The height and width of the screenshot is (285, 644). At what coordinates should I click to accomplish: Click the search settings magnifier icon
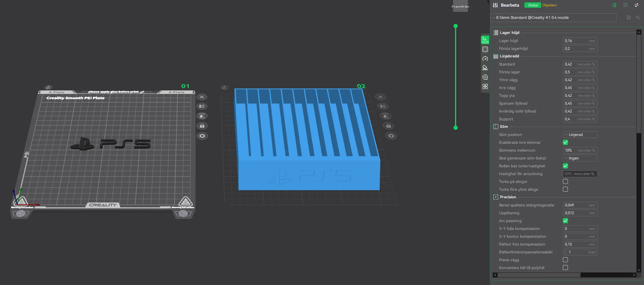[638, 17]
